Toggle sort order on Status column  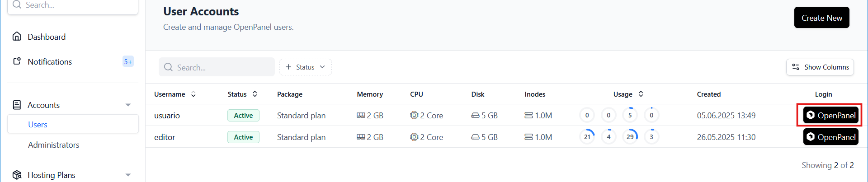[x=255, y=94]
